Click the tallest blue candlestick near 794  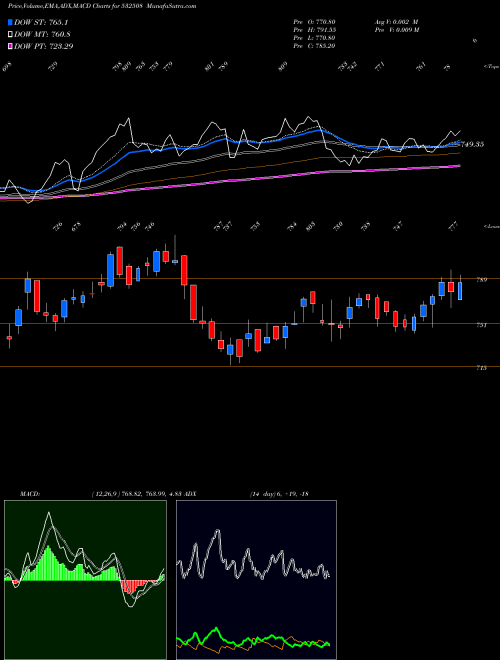pyautogui.click(x=111, y=270)
